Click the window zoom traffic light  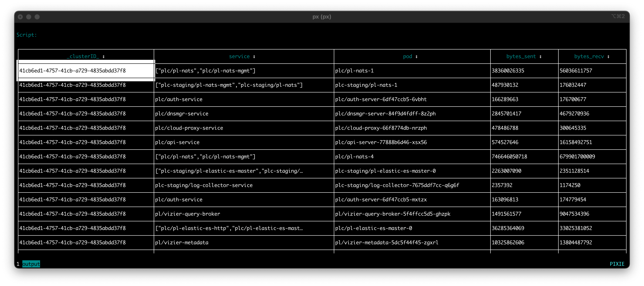point(37,17)
